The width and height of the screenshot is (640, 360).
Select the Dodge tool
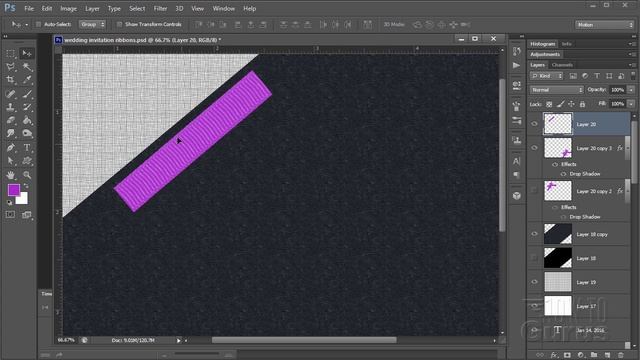pos(27,133)
